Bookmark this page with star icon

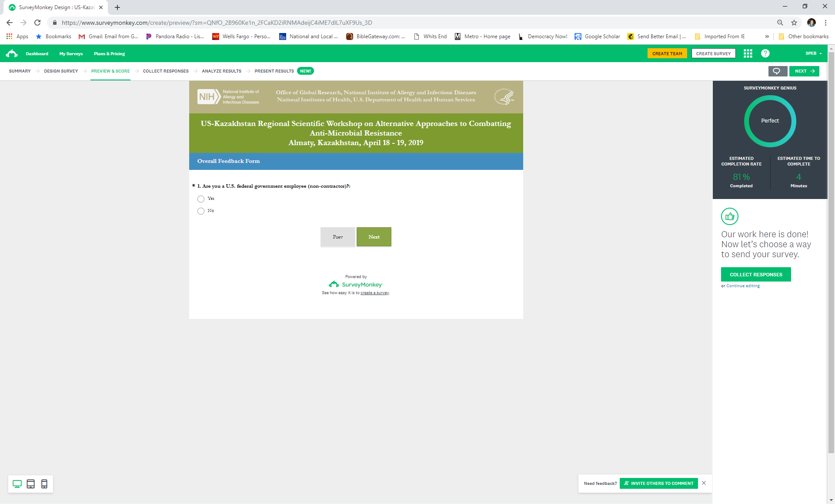pos(794,23)
